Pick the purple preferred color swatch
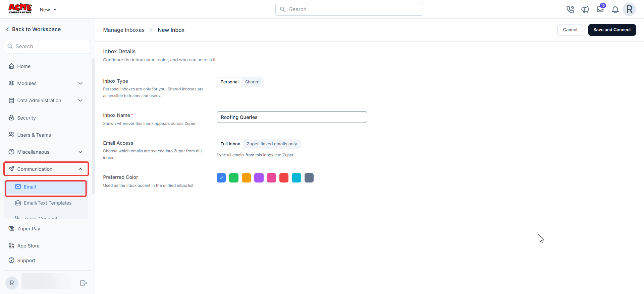644x294 pixels. click(x=259, y=178)
